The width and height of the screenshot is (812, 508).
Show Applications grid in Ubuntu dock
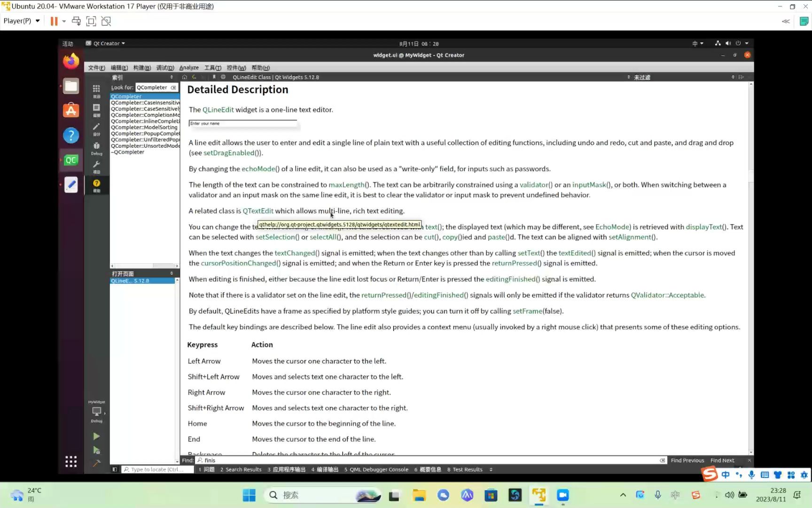71,461
